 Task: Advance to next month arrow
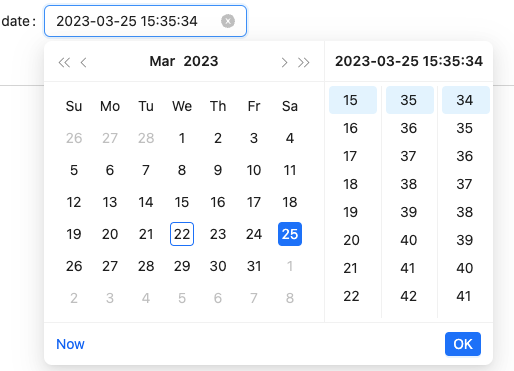click(x=284, y=62)
